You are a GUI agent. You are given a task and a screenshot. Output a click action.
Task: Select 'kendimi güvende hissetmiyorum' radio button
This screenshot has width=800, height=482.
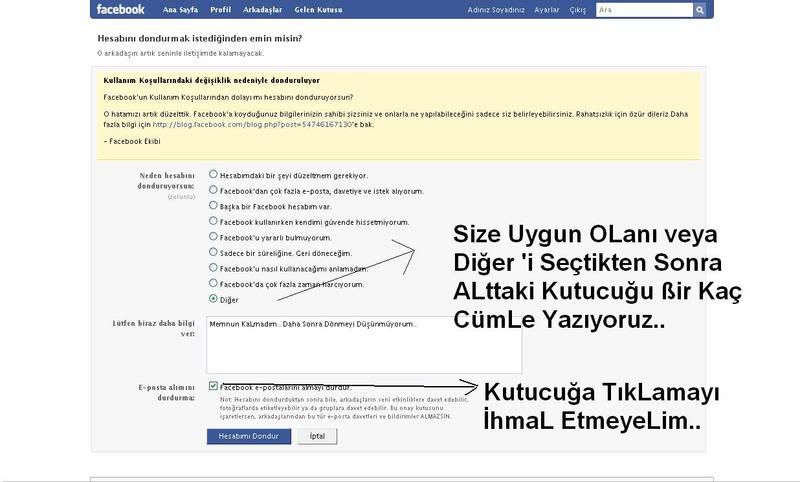(213, 221)
